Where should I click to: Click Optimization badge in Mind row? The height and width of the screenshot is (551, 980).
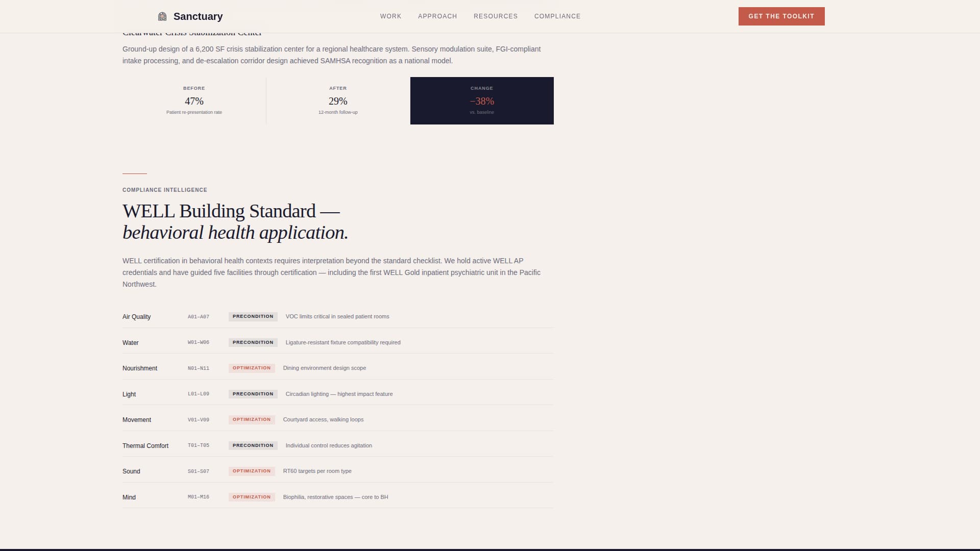pos(252,497)
